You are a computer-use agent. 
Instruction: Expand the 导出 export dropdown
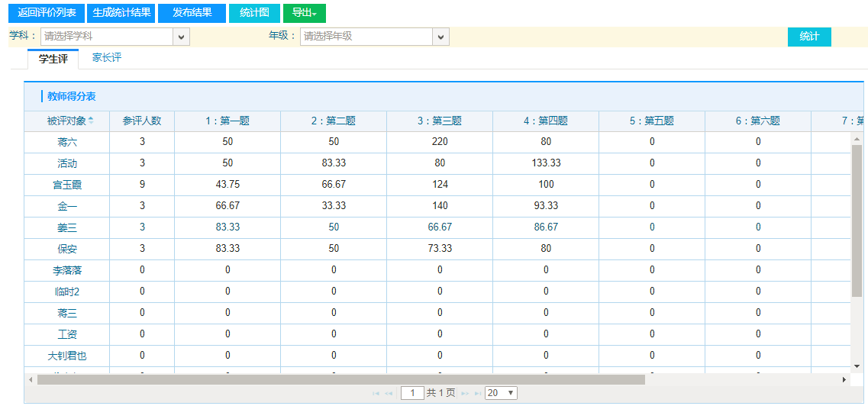coord(304,13)
